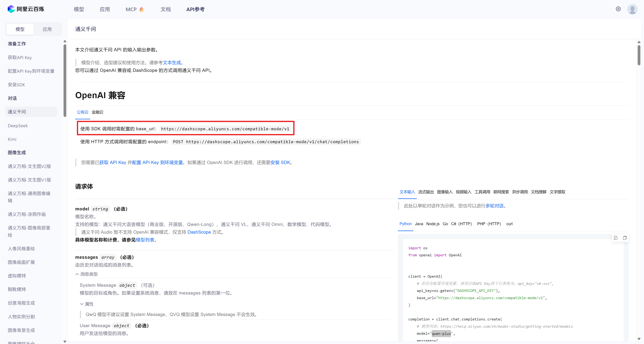
Task: Click the main page vertical scrollbar
Action: (x=639, y=55)
